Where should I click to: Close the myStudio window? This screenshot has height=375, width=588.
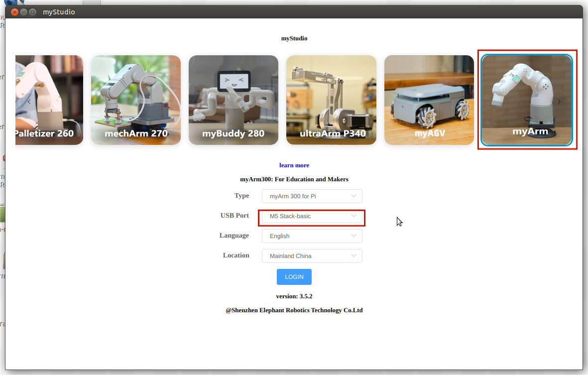pyautogui.click(x=14, y=12)
